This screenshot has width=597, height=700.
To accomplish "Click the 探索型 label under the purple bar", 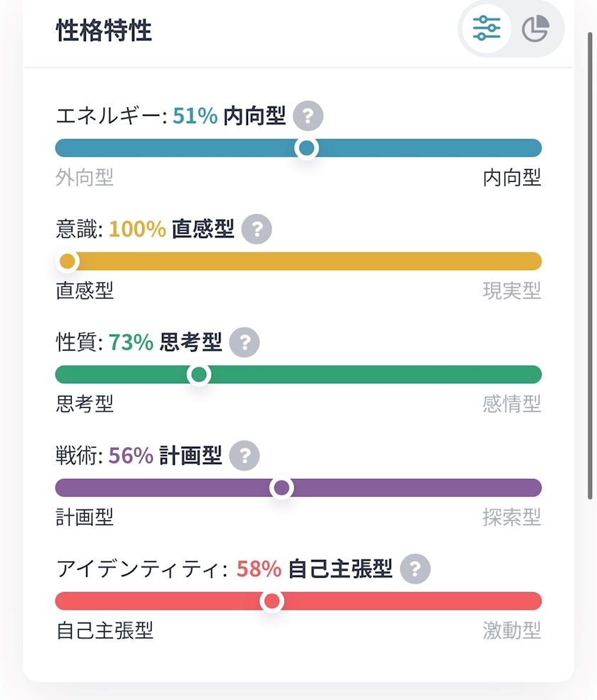I will 512,517.
